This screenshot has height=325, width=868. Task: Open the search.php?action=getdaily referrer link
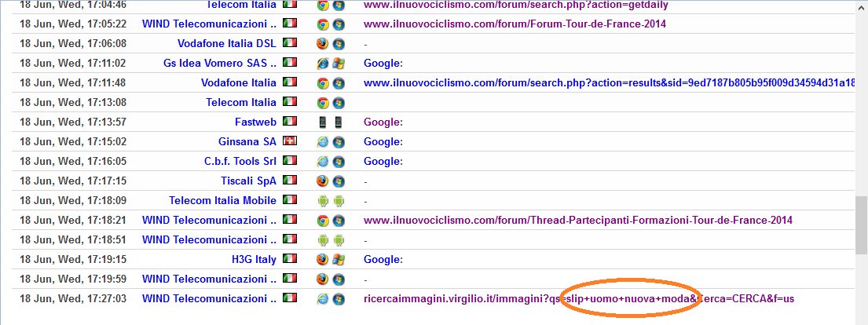tap(516, 5)
